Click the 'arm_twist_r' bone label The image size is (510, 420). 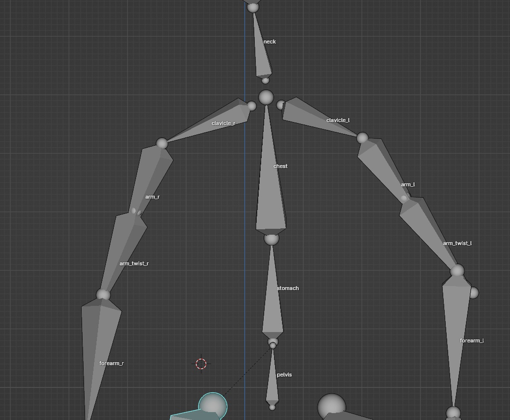134,263
